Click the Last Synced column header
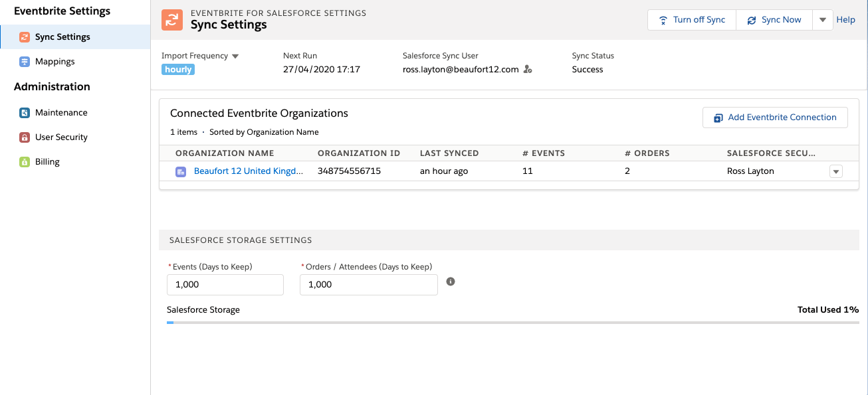 449,153
